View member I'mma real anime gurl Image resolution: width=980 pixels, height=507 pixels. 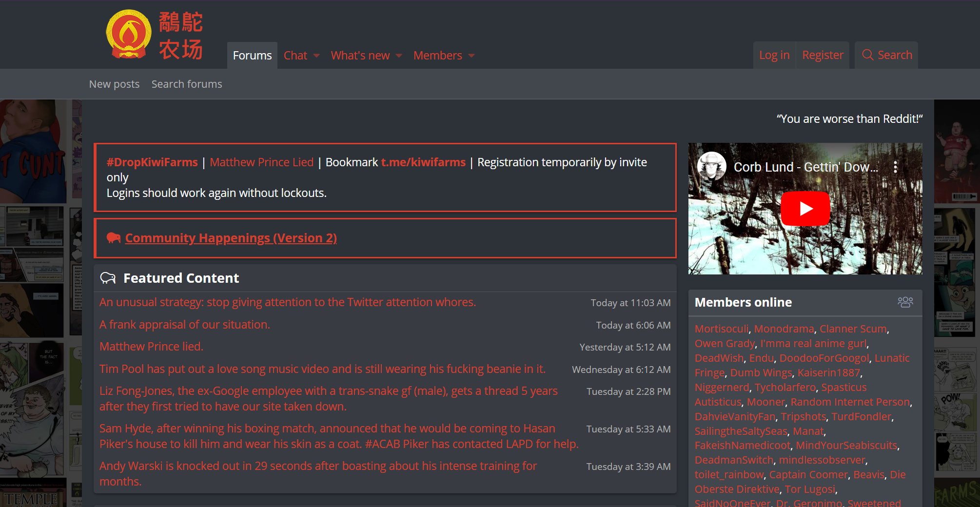(x=814, y=344)
